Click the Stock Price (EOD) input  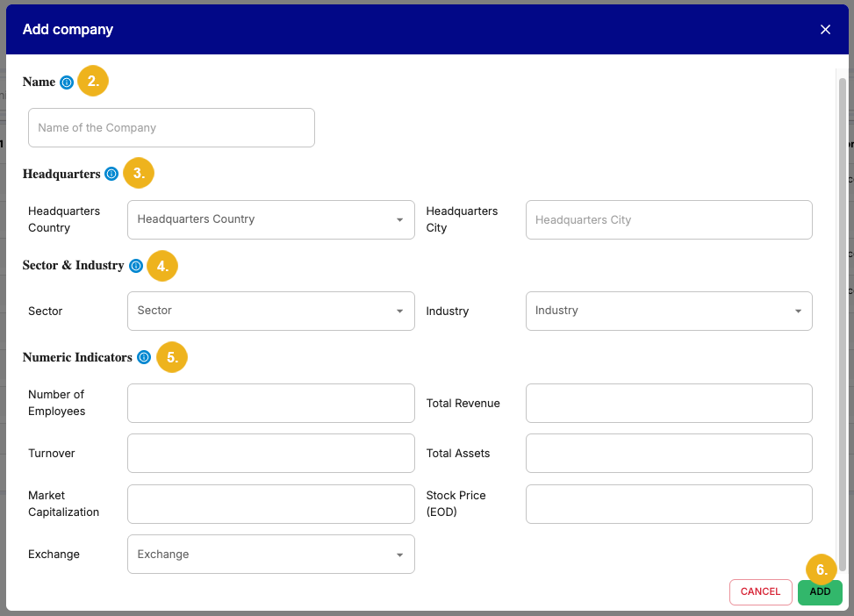tap(668, 504)
